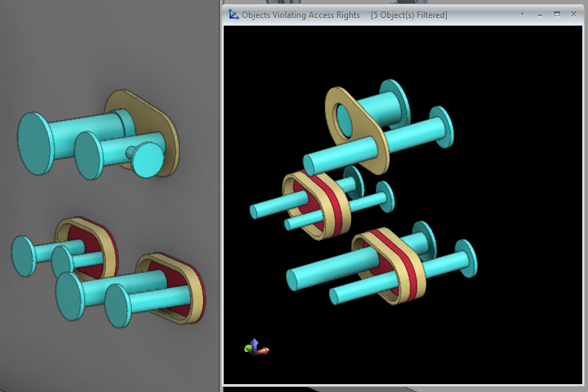Maximize the Objects Violating Access Rights window
This screenshot has height=392, width=588.
556,14
